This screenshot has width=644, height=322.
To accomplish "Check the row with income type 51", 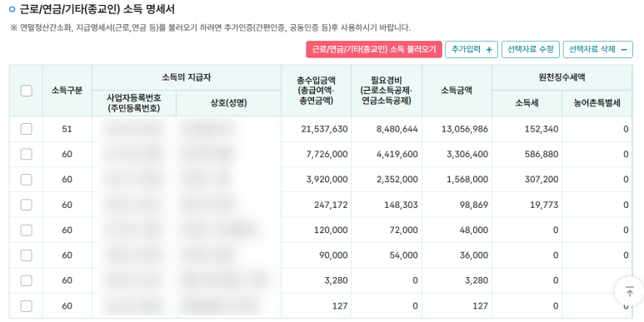I will pos(27,129).
